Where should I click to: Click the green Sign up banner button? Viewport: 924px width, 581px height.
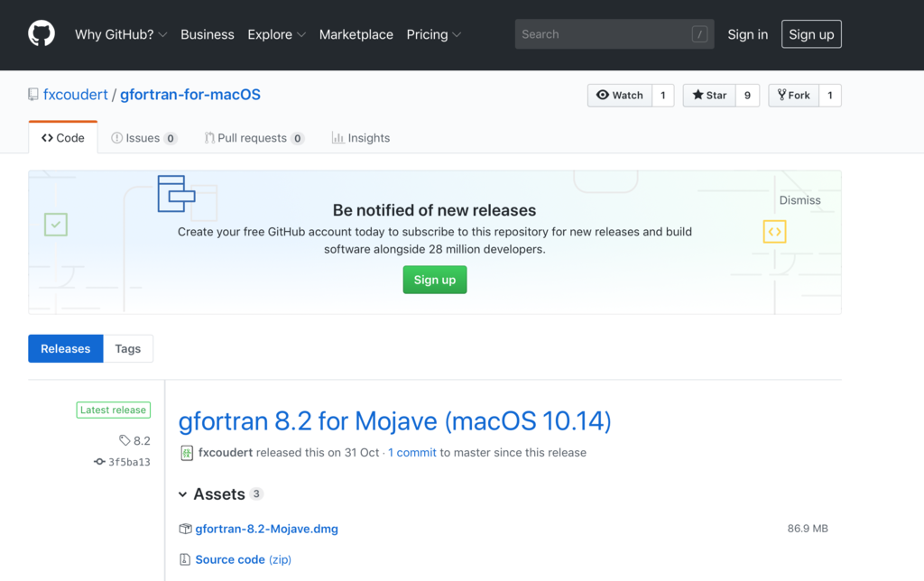(435, 280)
